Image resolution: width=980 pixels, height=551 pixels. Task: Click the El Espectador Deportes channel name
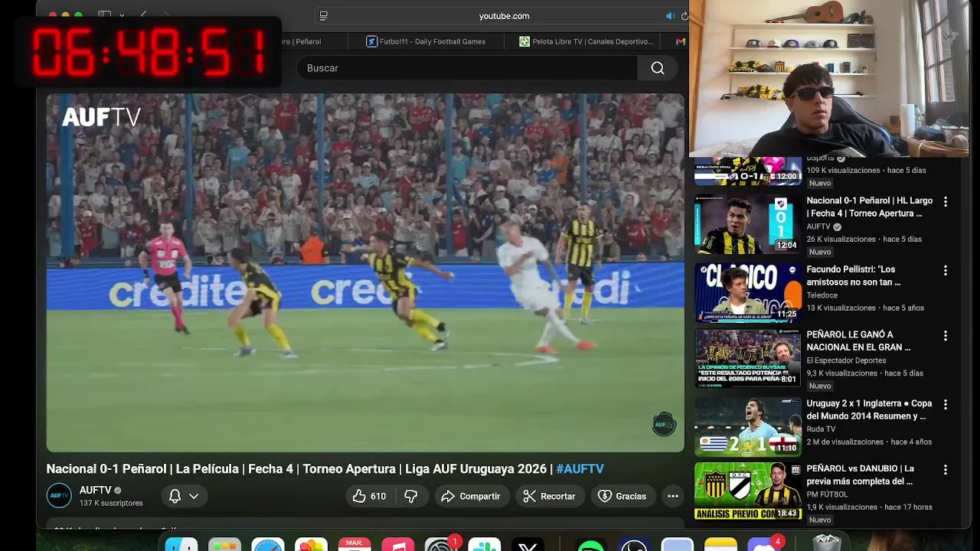[x=846, y=360]
